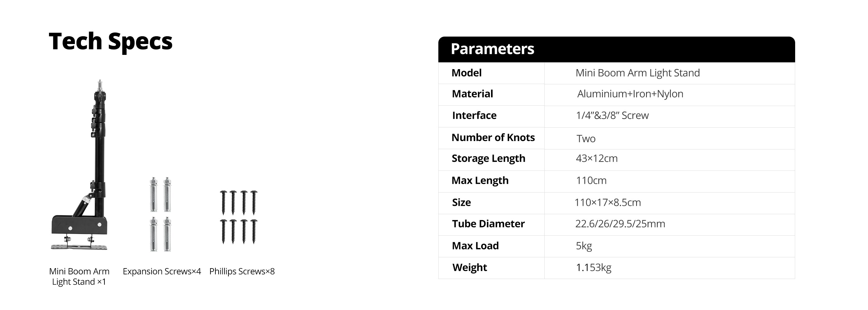Click the Tech Specs heading
The height and width of the screenshot is (310, 868).
click(111, 42)
